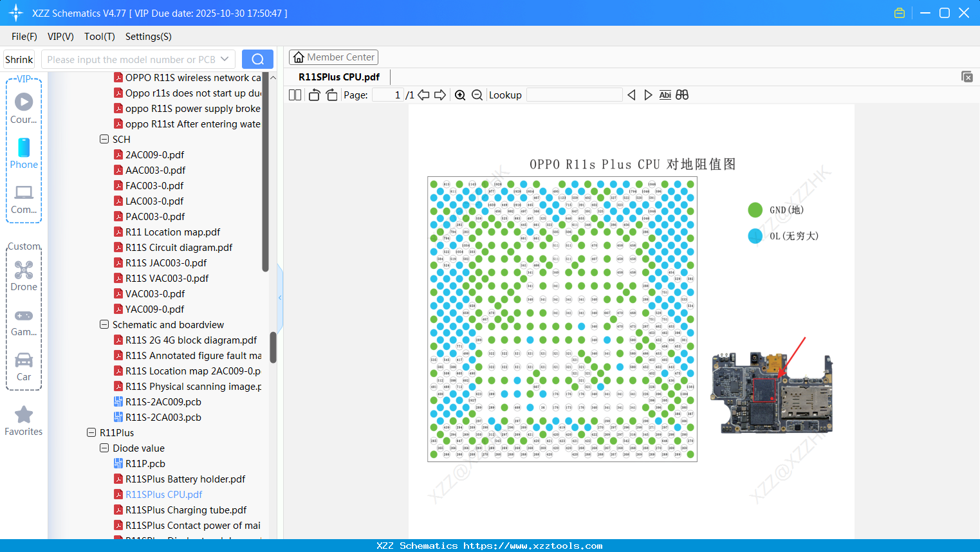Click the blue OL legend swatch
Image resolution: width=980 pixels, height=552 pixels.
755,236
